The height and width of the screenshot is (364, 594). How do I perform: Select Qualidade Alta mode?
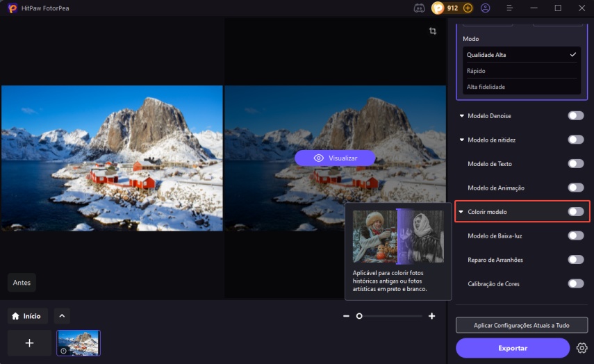(522, 55)
